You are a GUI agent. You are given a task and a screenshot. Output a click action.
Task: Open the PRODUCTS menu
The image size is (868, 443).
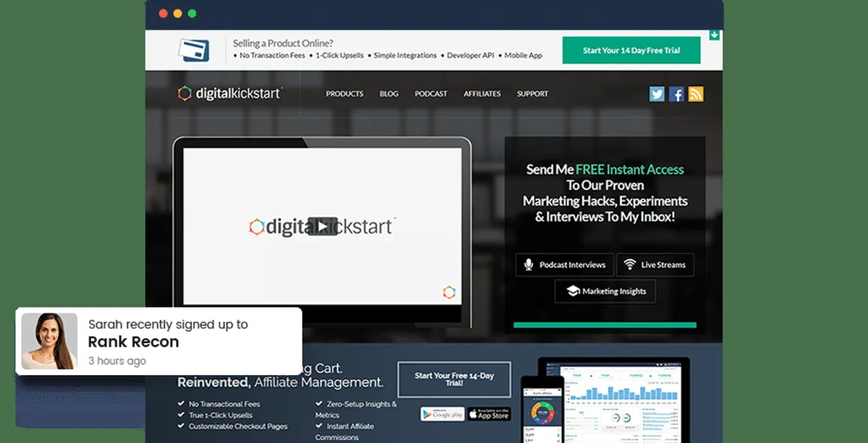(344, 94)
